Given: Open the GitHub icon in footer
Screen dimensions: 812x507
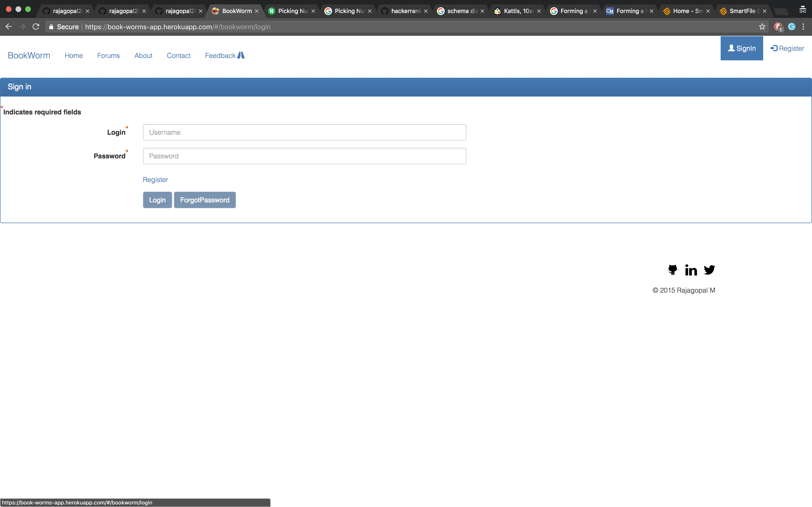Looking at the screenshot, I should tap(672, 270).
